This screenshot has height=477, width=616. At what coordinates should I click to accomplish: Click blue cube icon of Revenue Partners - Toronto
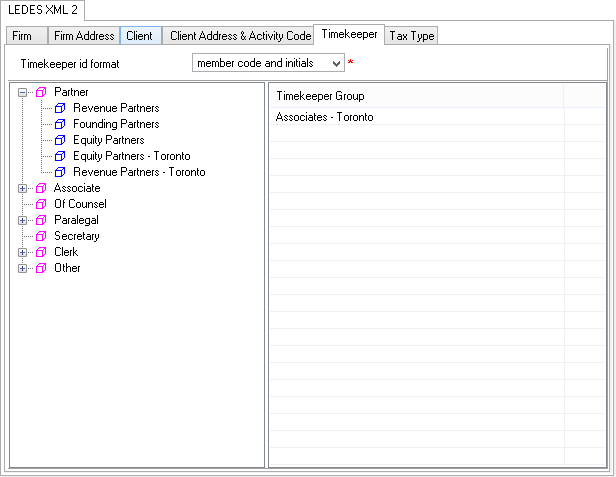click(x=60, y=172)
